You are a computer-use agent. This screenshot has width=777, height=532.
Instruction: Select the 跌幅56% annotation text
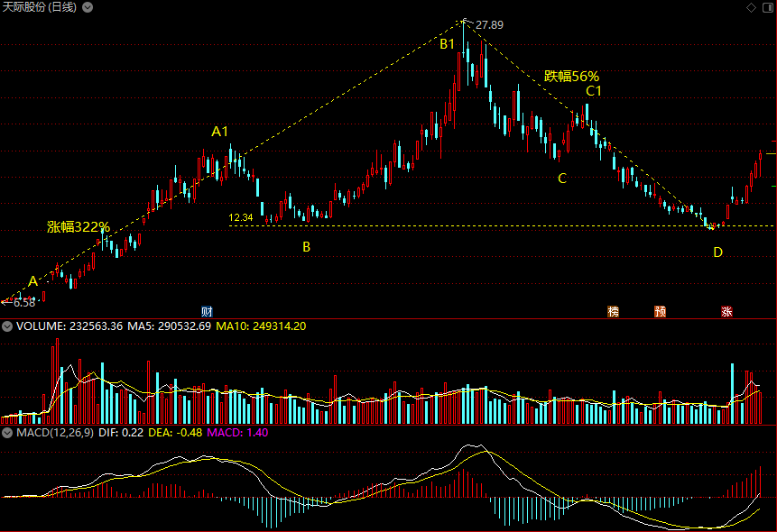[571, 77]
